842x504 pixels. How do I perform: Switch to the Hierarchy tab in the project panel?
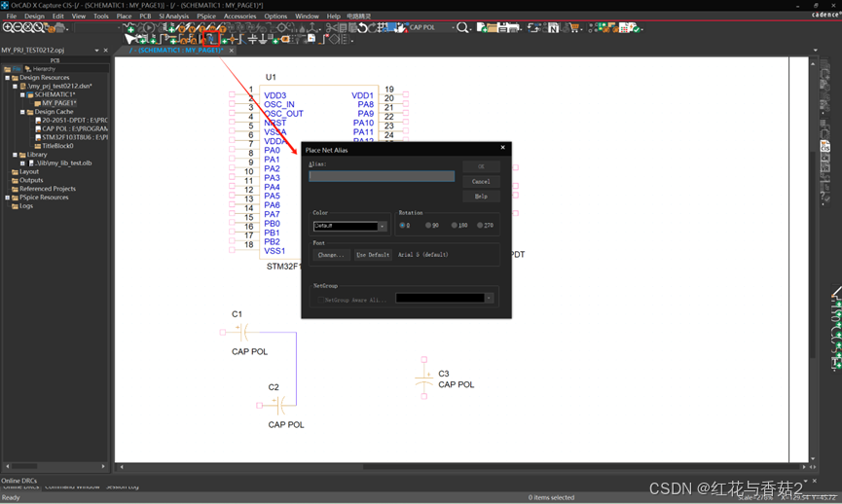coord(40,69)
